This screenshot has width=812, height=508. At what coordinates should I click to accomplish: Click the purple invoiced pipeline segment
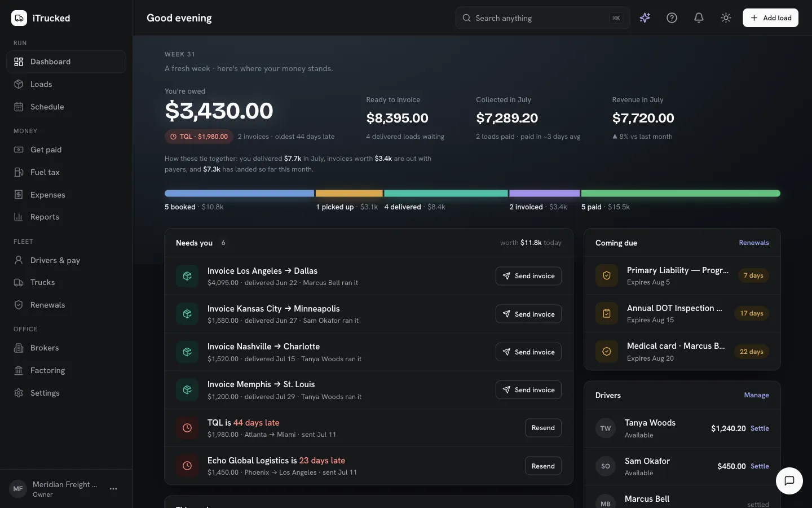coord(544,193)
